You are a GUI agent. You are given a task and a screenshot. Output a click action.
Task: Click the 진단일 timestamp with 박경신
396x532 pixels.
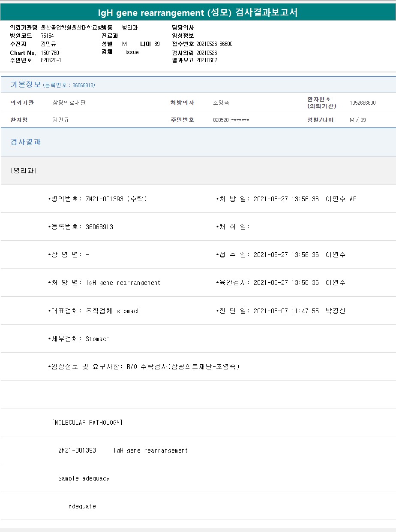point(299,311)
